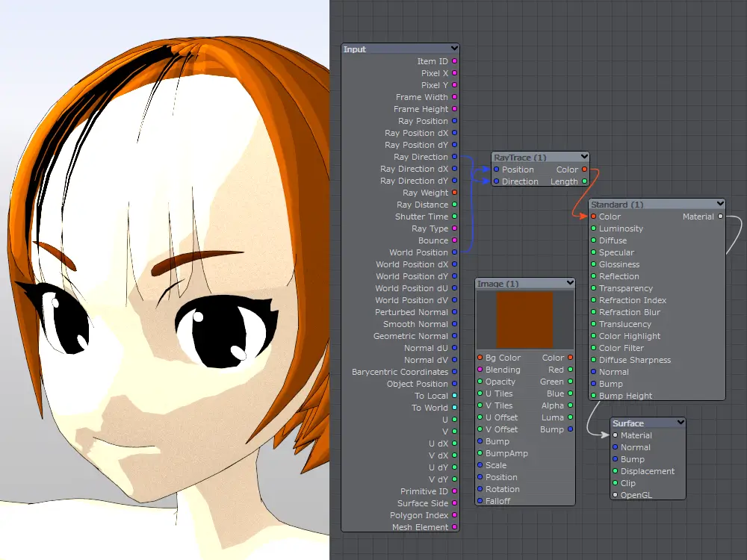Click the Material output port on Standard node
The image size is (747, 560).
[720, 217]
